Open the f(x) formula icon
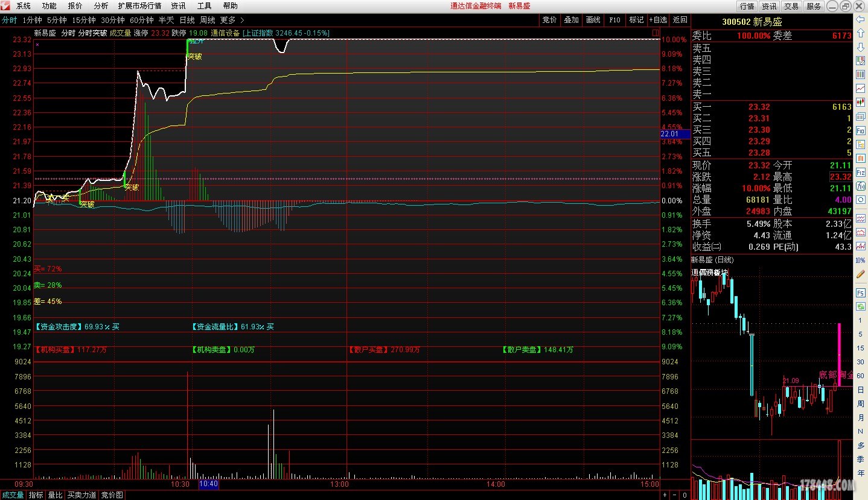868x500 pixels. 861,186
